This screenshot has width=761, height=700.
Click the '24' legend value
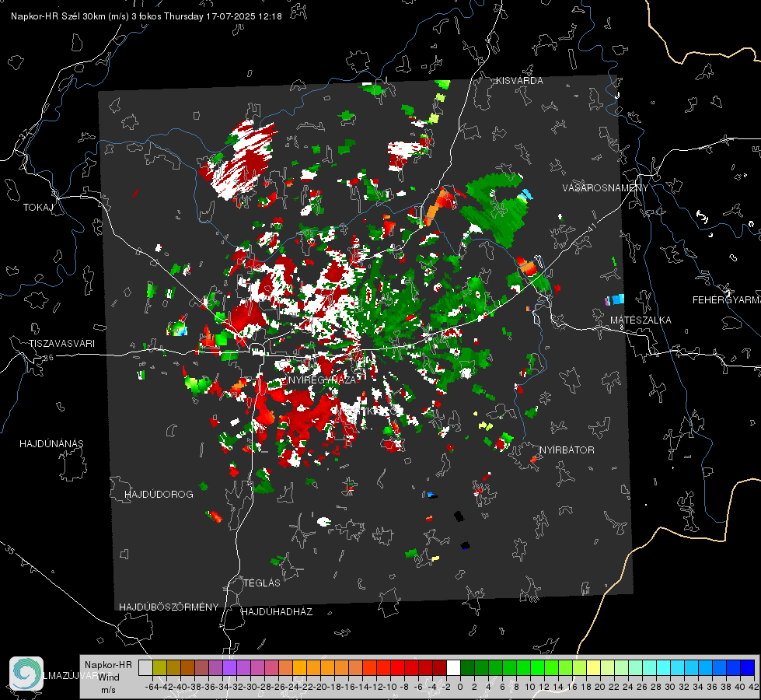pyautogui.click(x=627, y=687)
